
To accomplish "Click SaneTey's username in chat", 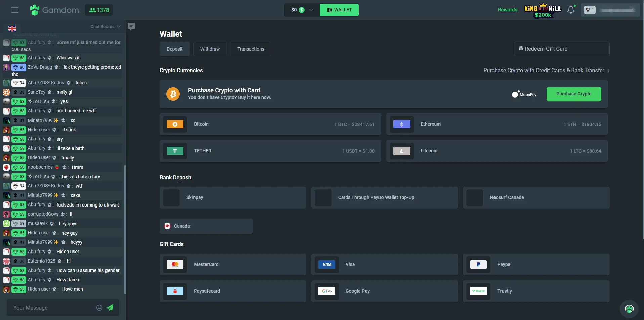I will coord(36,92).
